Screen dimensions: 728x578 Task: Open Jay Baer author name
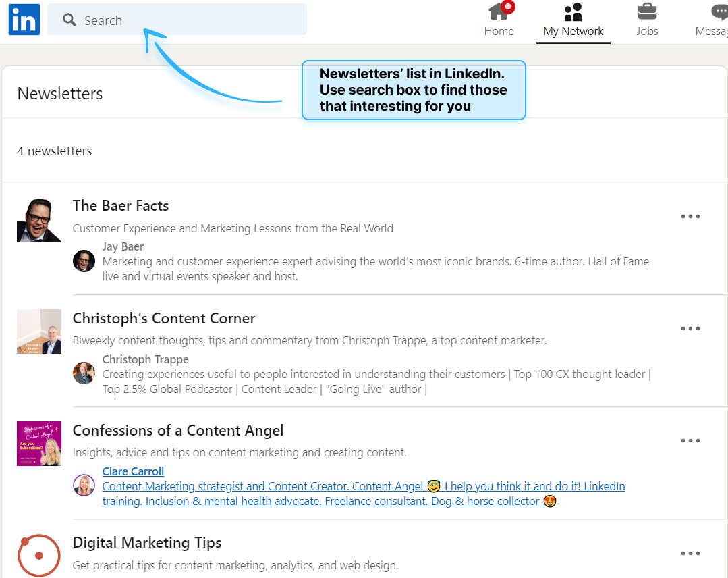123,246
